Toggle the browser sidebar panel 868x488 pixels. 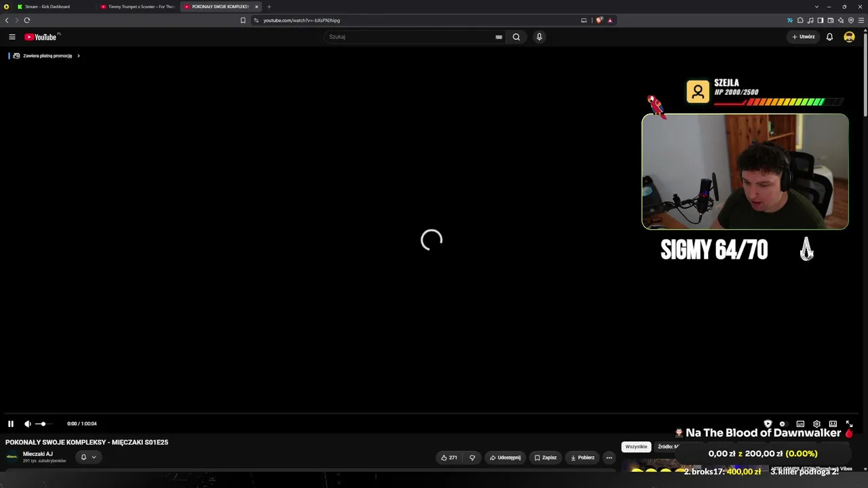[x=821, y=20]
